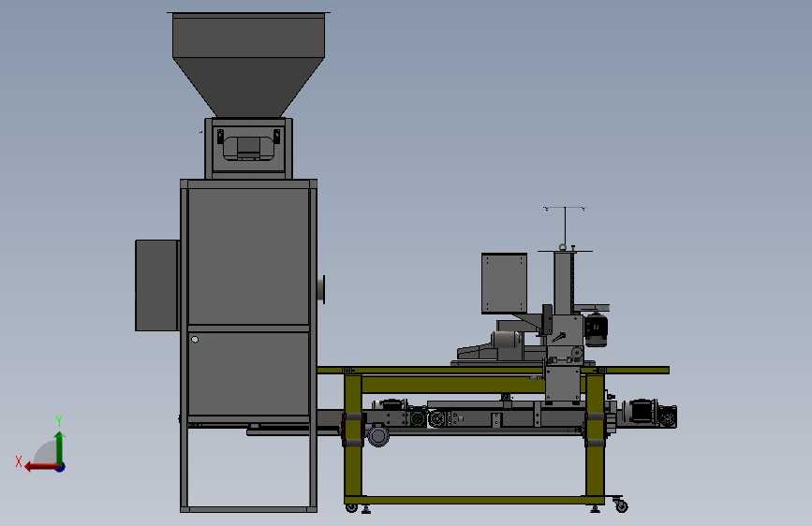The height and width of the screenshot is (526, 812).
Task: Select the bottom olive crossbar of the table frame
Action: coord(474,500)
